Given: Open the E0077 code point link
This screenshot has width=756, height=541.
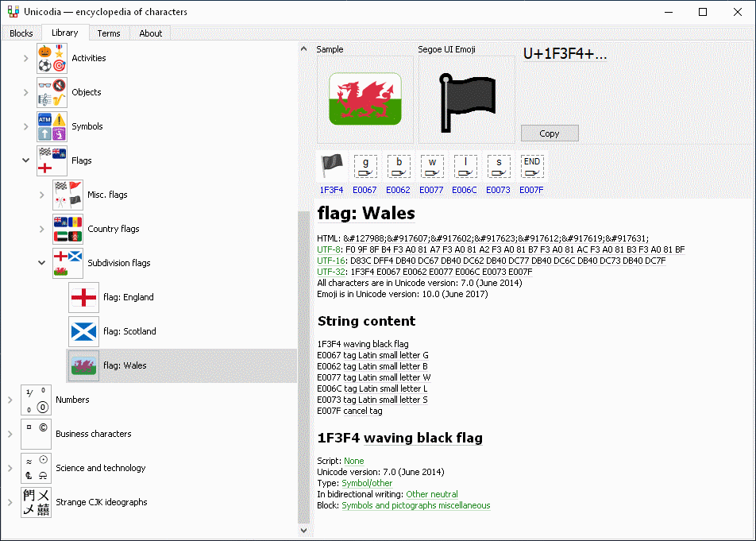Looking at the screenshot, I should (x=431, y=190).
